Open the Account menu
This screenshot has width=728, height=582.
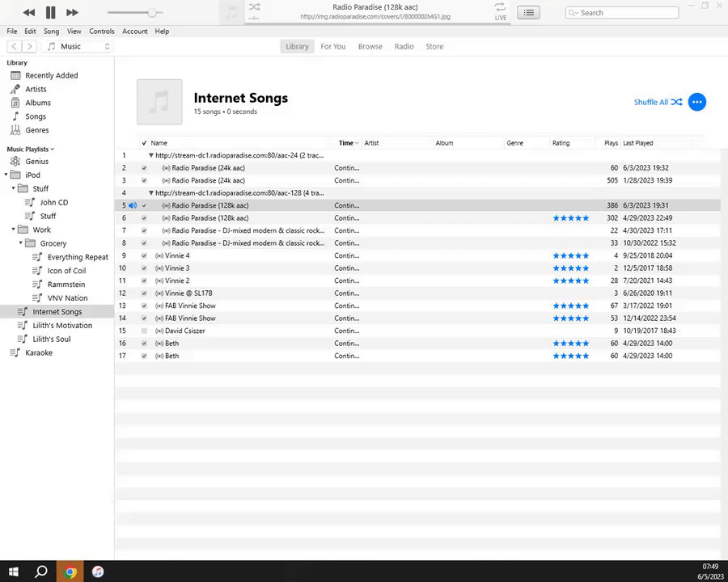click(134, 31)
